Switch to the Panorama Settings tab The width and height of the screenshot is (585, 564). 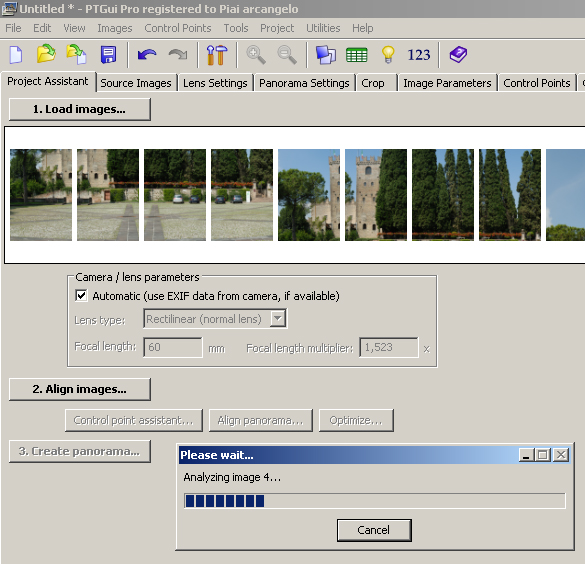[x=304, y=83]
